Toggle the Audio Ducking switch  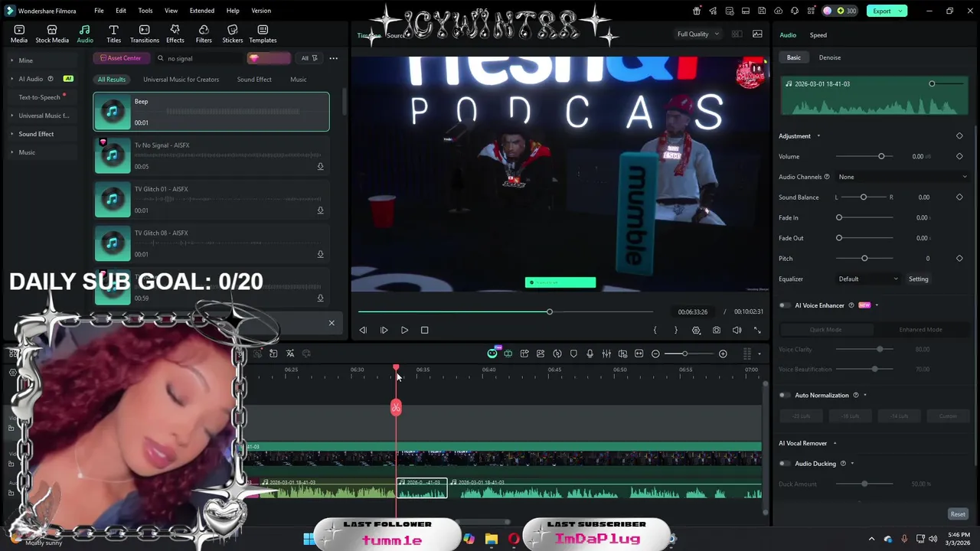coord(785,464)
